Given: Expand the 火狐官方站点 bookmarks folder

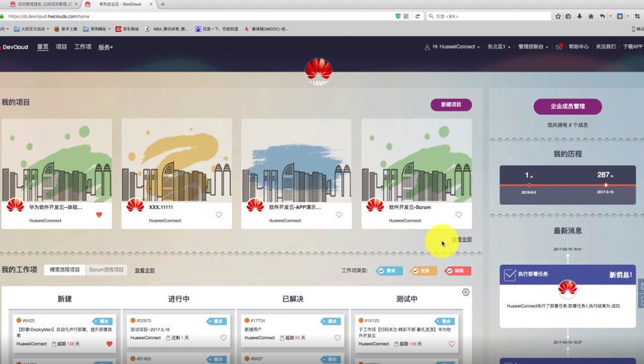Looking at the screenshot, I should [x=32, y=29].
